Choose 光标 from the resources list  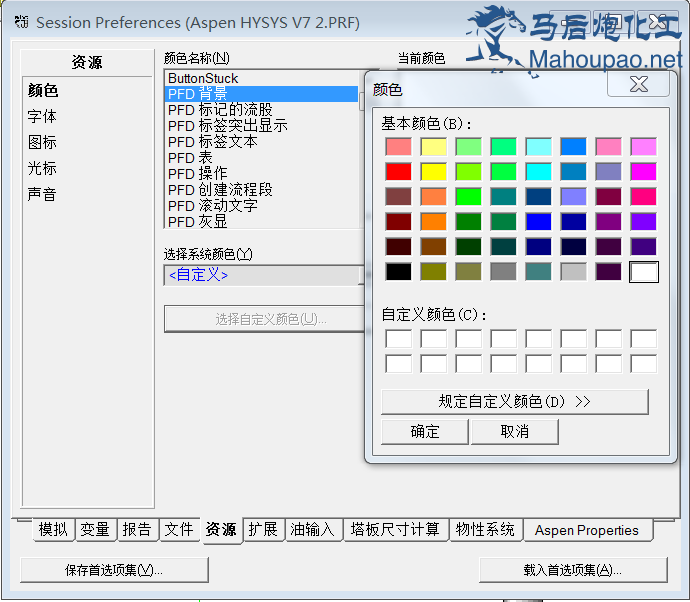point(42,168)
